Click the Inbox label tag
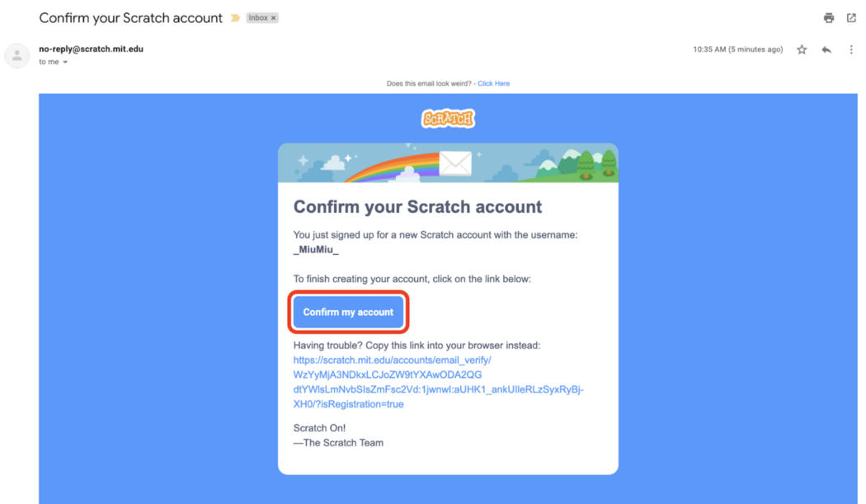The height and width of the screenshot is (504, 866). pyautogui.click(x=257, y=18)
